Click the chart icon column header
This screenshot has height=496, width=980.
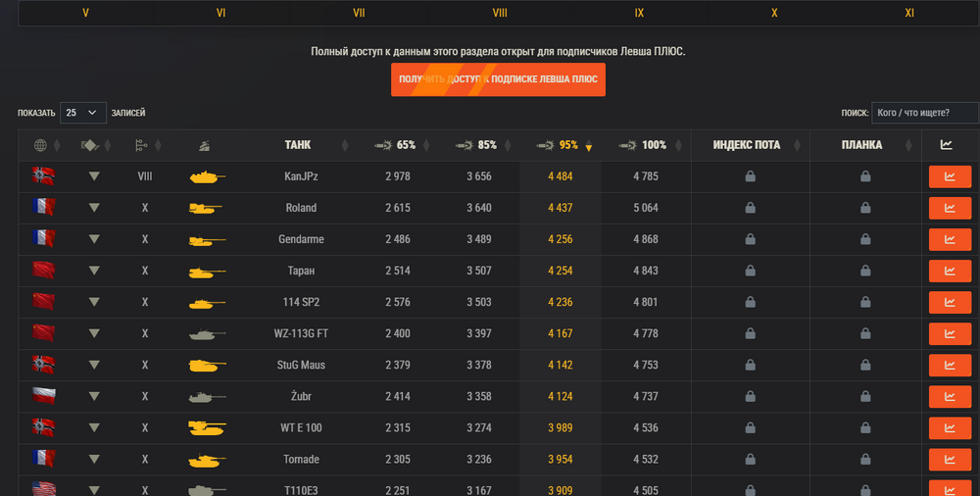coord(947,145)
